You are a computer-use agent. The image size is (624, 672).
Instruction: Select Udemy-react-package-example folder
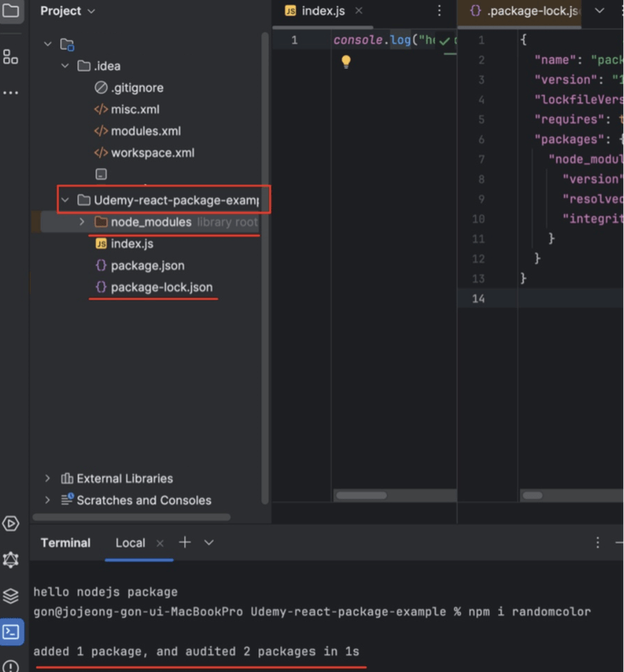point(176,200)
